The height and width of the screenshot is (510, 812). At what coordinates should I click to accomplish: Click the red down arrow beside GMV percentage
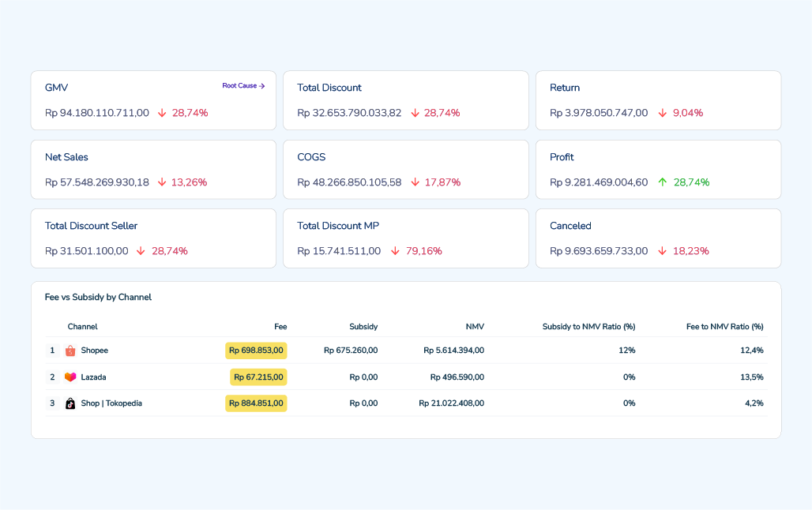[x=162, y=113]
